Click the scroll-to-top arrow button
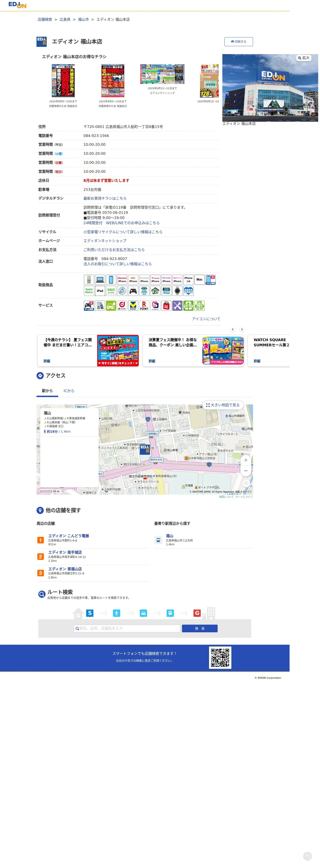The width and height of the screenshot is (320, 868). (x=308, y=856)
